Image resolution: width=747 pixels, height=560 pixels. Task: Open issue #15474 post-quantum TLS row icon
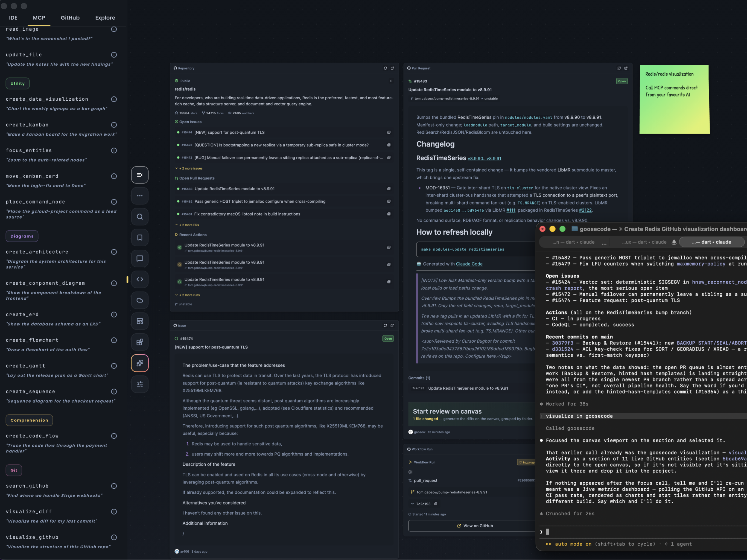pyautogui.click(x=389, y=132)
